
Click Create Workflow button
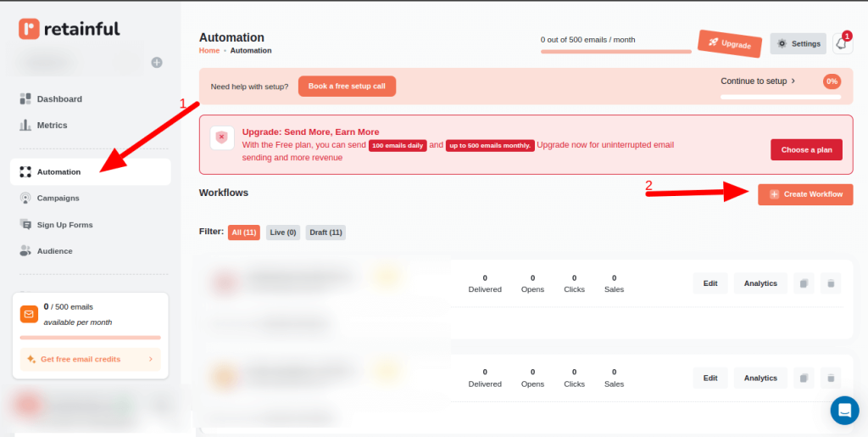pyautogui.click(x=805, y=194)
